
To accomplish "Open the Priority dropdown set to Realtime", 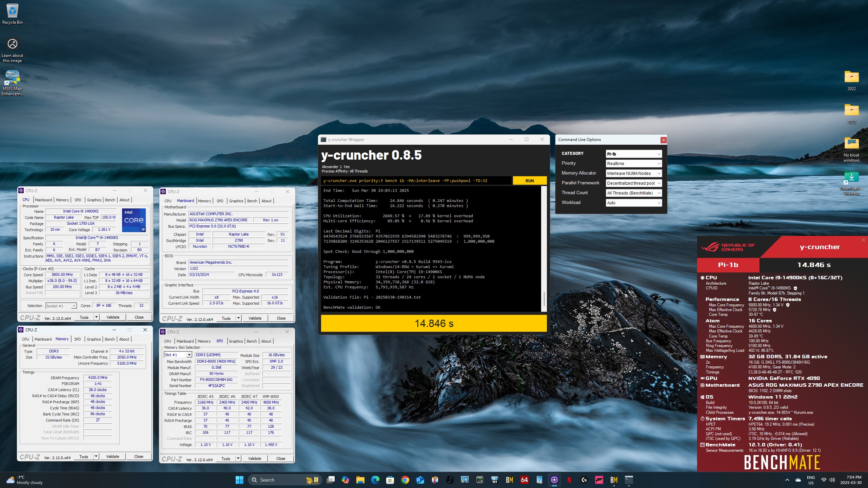I will 634,164.
